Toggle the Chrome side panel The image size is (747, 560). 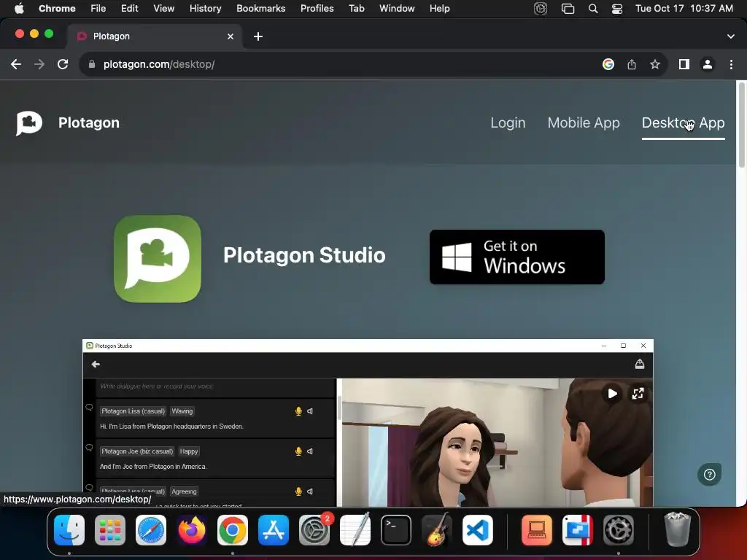point(684,64)
